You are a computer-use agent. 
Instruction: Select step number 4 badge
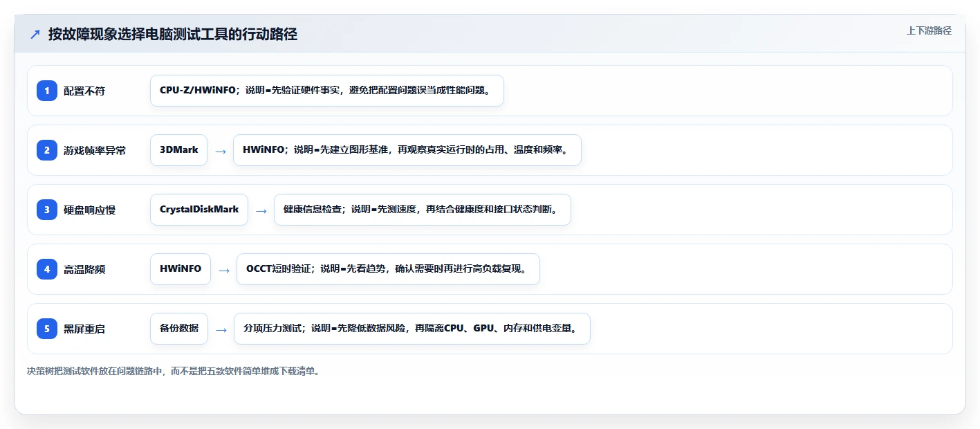pyautogui.click(x=47, y=269)
